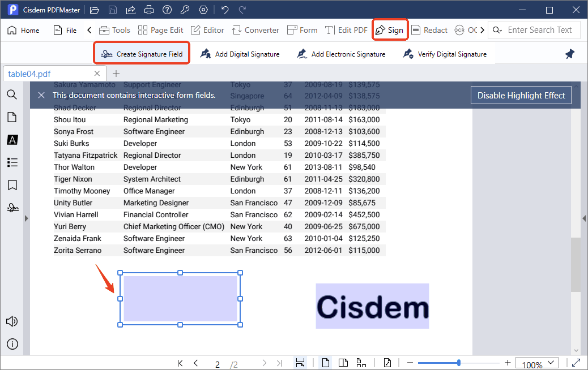Open the bookmarks panel in sidebar
Image resolution: width=588 pixels, height=370 pixels.
pyautogui.click(x=12, y=185)
